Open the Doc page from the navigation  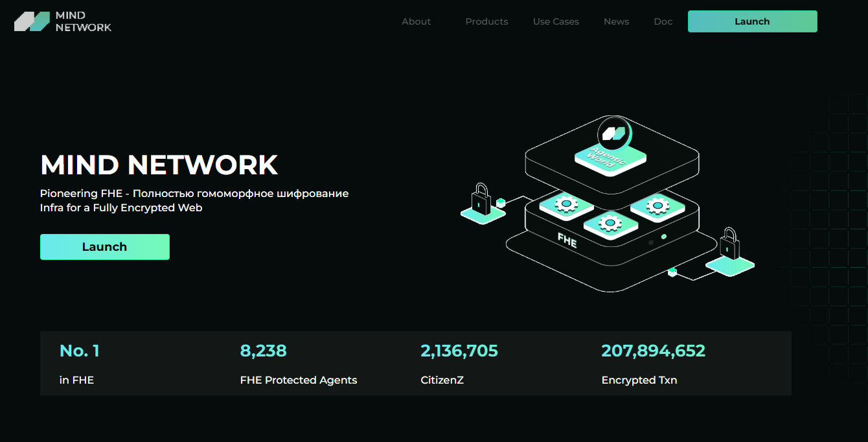[663, 21]
